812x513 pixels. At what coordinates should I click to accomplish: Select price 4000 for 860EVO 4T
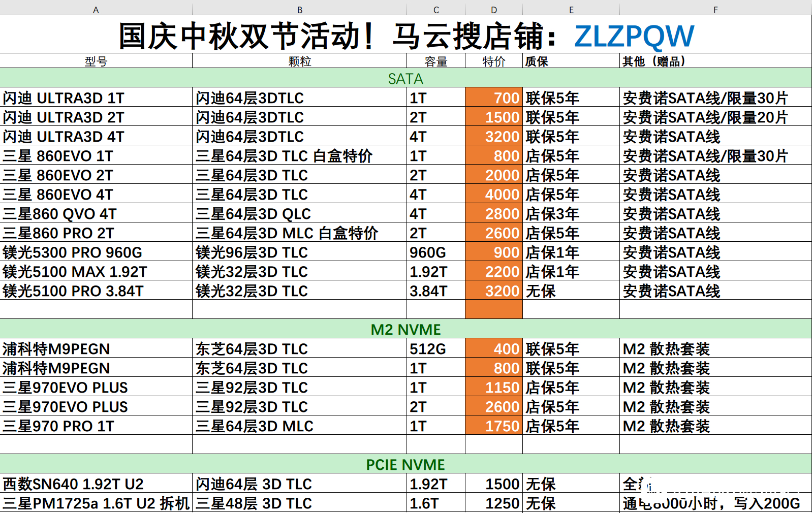click(x=494, y=194)
